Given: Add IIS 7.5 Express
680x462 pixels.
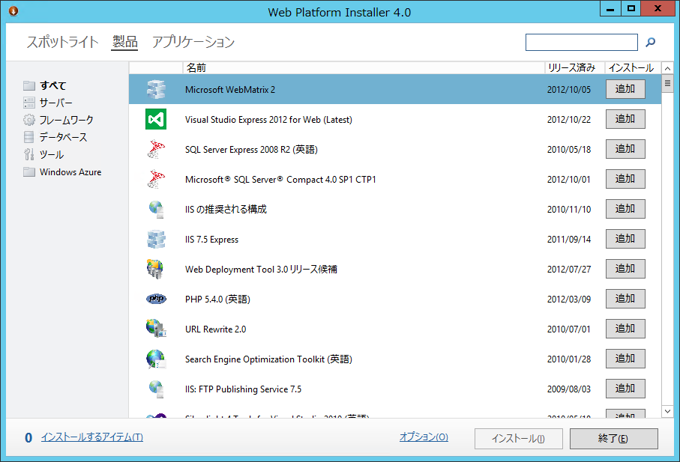Looking at the screenshot, I should [x=625, y=239].
